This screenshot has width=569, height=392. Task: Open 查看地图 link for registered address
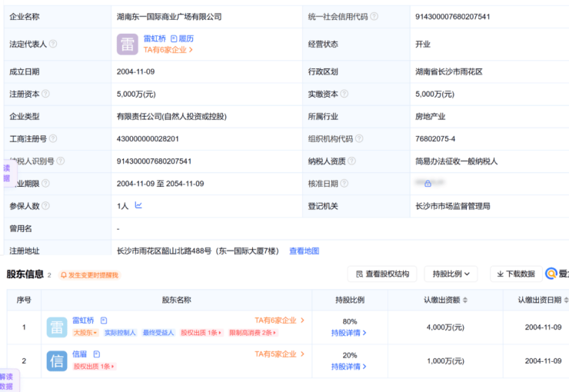[x=304, y=251]
